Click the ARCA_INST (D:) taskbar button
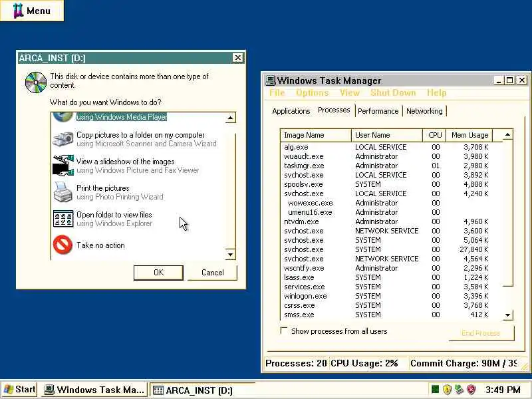 pos(201,390)
